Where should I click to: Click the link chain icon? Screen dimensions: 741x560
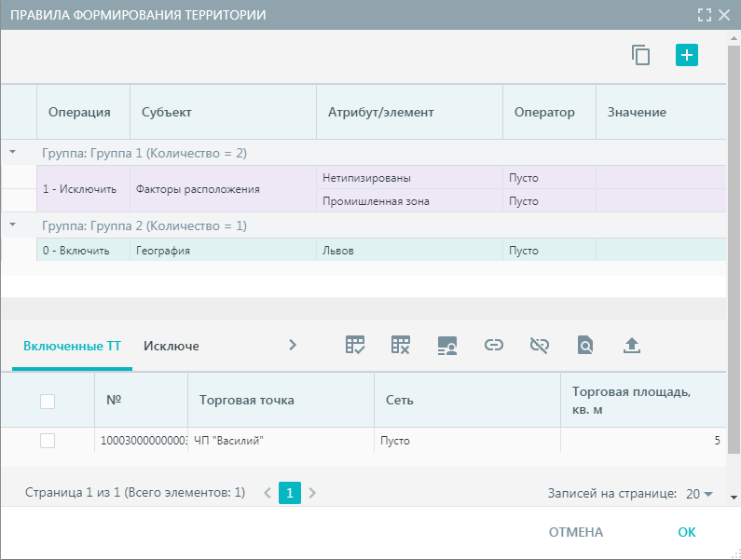click(493, 345)
